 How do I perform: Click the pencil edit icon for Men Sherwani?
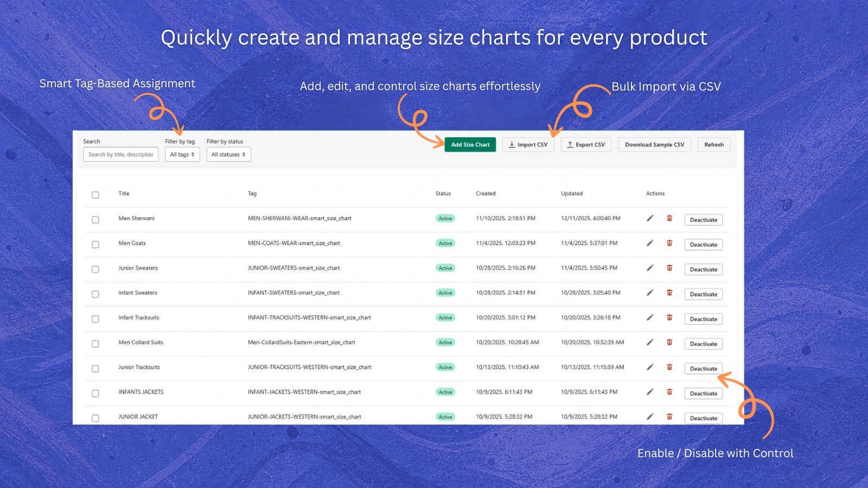coord(650,219)
